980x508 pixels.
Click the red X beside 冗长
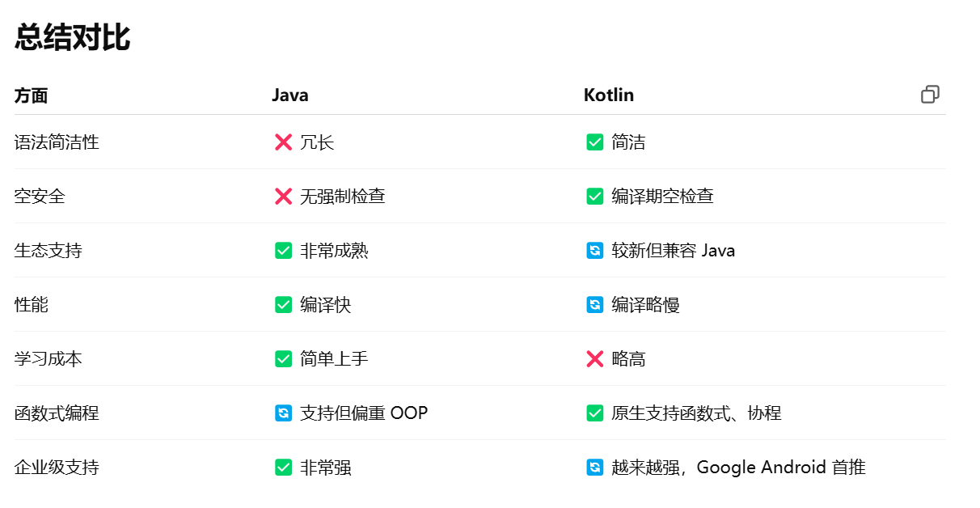(283, 142)
